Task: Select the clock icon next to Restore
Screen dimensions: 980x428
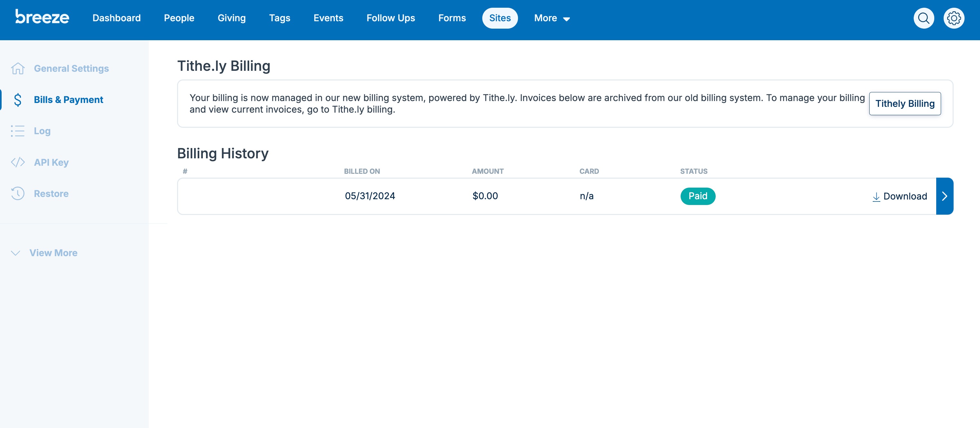Action: pyautogui.click(x=17, y=193)
